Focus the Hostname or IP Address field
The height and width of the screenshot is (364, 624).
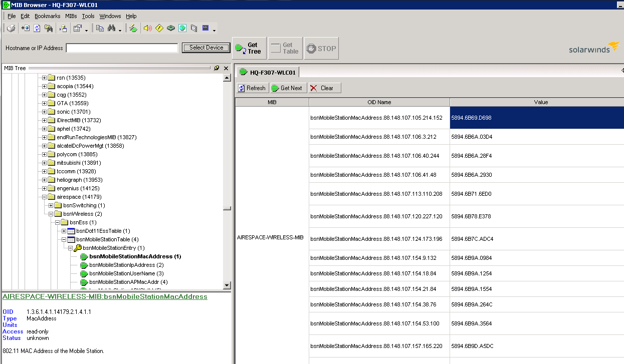pyautogui.click(x=122, y=48)
